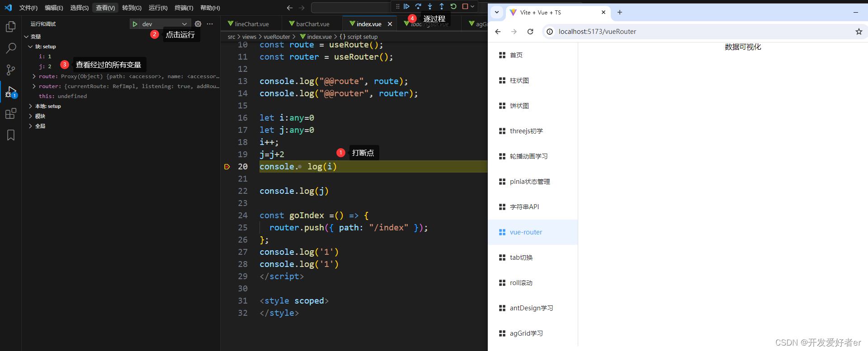The image size is (868, 351).
Task: Navigate forward with VS Code's forward arrow
Action: pyautogui.click(x=302, y=8)
